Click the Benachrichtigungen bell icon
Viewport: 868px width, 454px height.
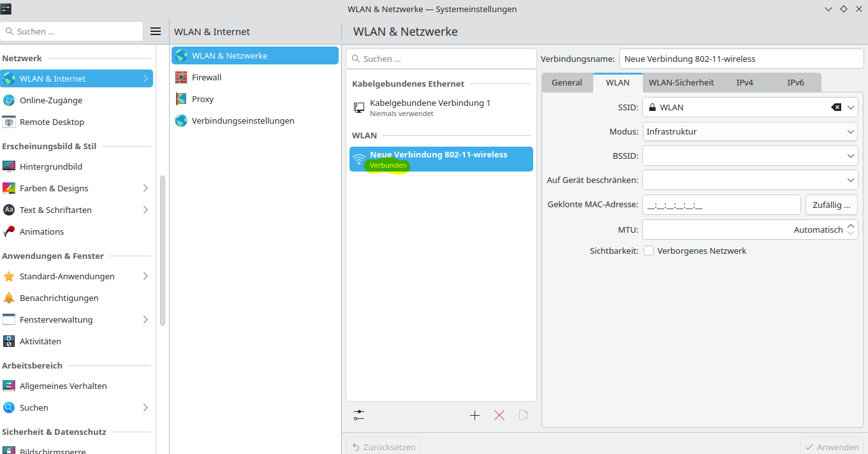pyautogui.click(x=8, y=298)
